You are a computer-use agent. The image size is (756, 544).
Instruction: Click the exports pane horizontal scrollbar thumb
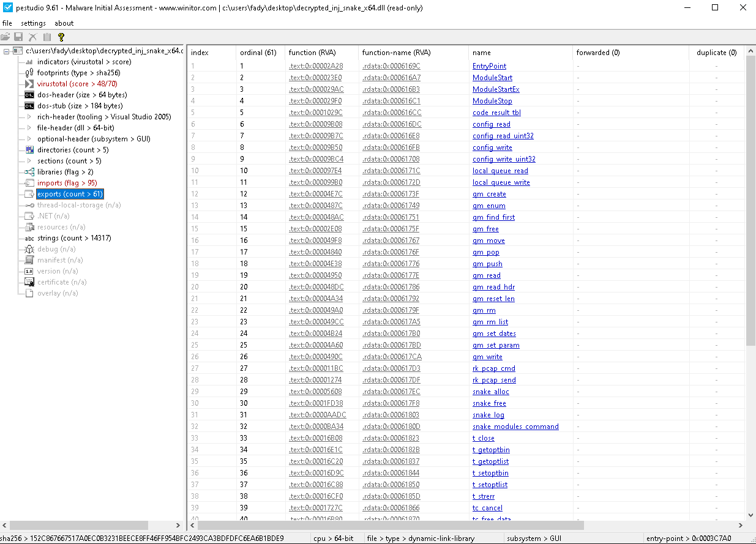[x=391, y=525]
